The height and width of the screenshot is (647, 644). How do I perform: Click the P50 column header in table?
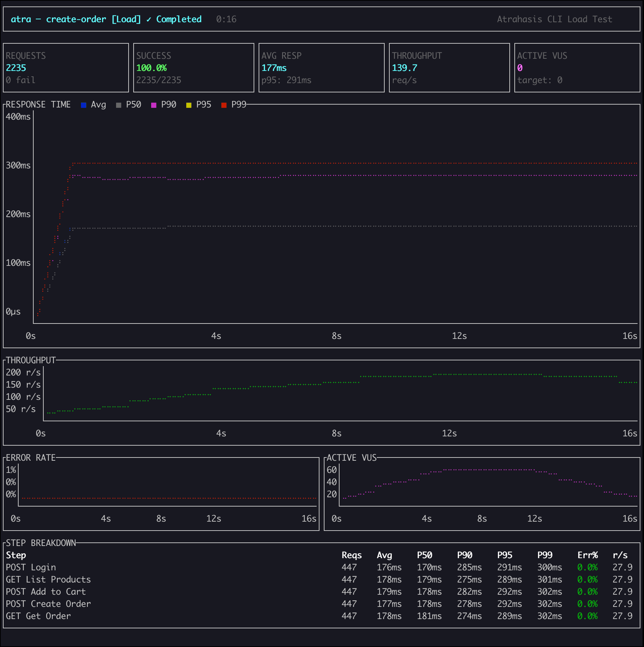tap(424, 555)
